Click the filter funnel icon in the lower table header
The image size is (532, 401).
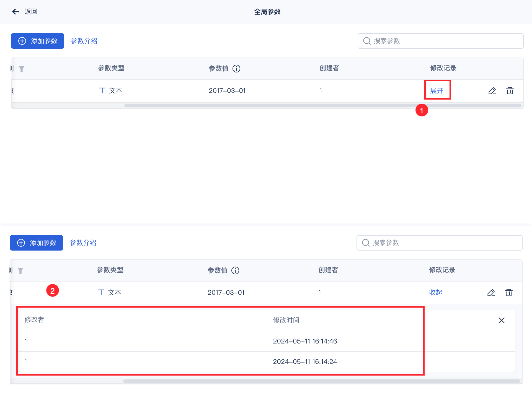click(20, 271)
